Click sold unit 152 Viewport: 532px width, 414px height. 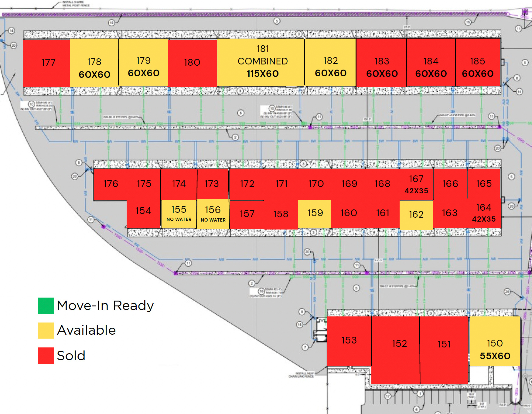pos(396,350)
